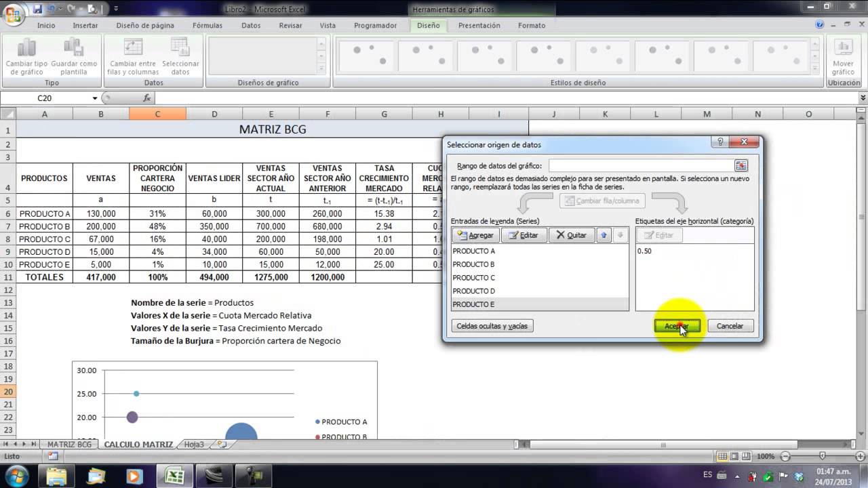Open the Insertar ribbon tab

pos(85,26)
